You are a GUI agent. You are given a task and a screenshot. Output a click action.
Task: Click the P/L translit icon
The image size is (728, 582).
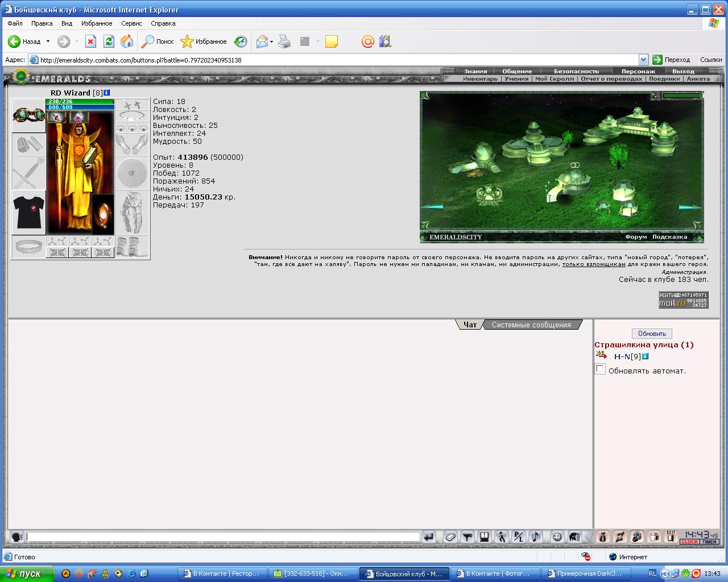click(518, 537)
